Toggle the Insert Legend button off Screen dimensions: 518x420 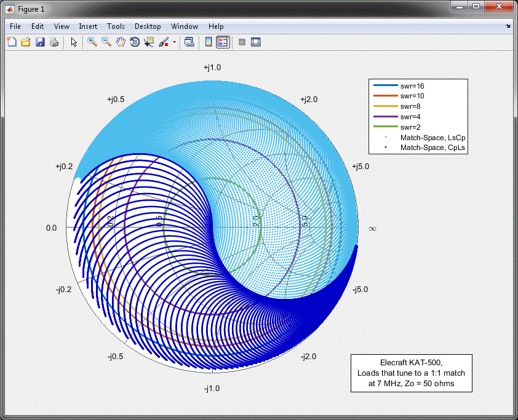tap(223, 42)
